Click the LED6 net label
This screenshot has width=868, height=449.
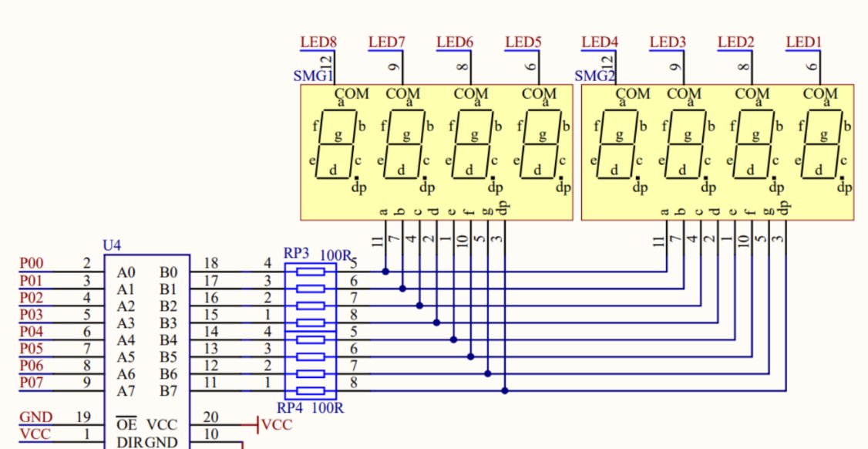(455, 42)
